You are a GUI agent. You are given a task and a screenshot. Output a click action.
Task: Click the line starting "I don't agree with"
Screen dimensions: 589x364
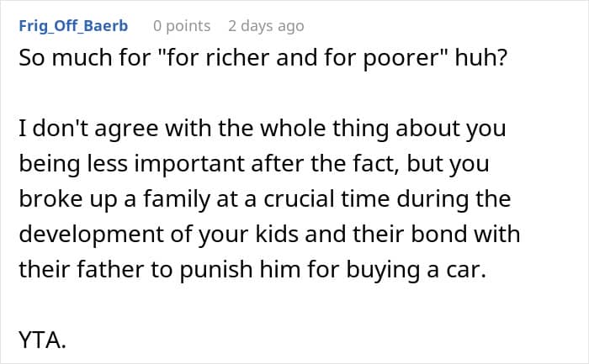(x=263, y=129)
